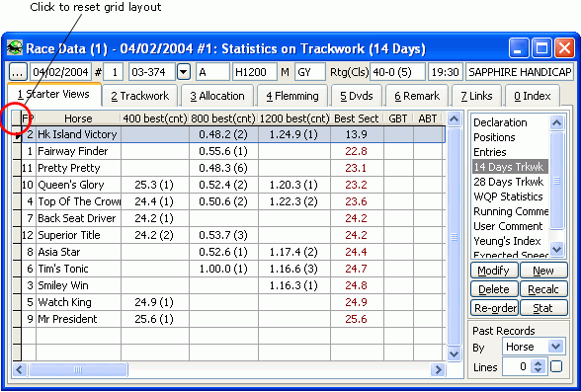Switch to the Starter Views tab
This screenshot has height=392, width=581.
point(54,95)
